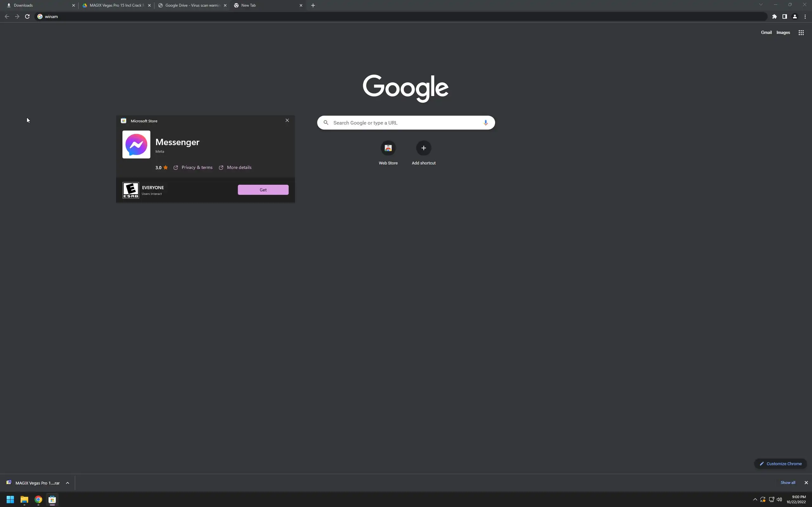Open the Privacy & terms link
The image size is (812, 507).
197,167
